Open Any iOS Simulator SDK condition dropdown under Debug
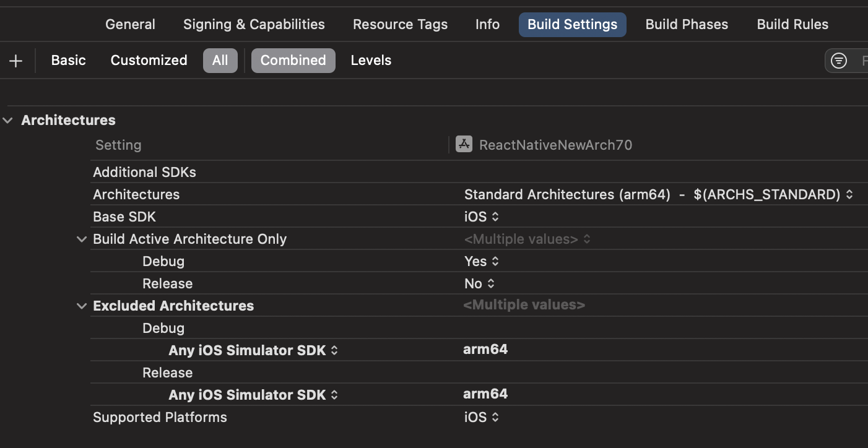 tap(333, 350)
